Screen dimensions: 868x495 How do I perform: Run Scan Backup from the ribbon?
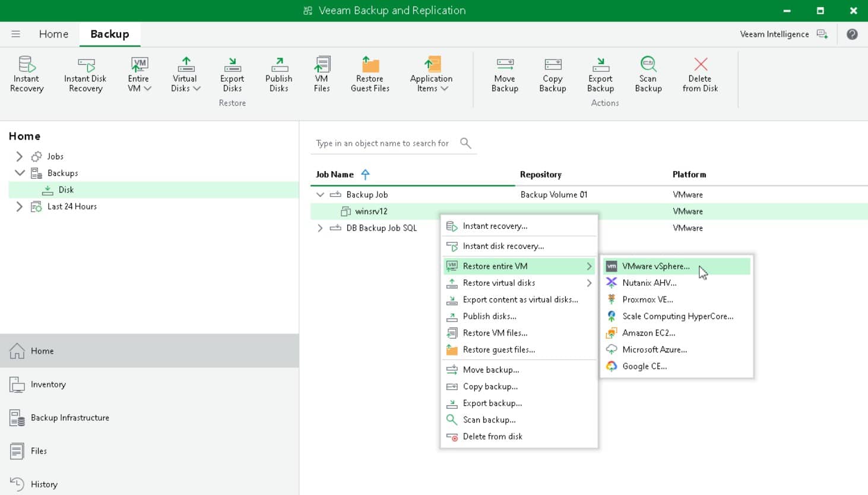(648, 74)
